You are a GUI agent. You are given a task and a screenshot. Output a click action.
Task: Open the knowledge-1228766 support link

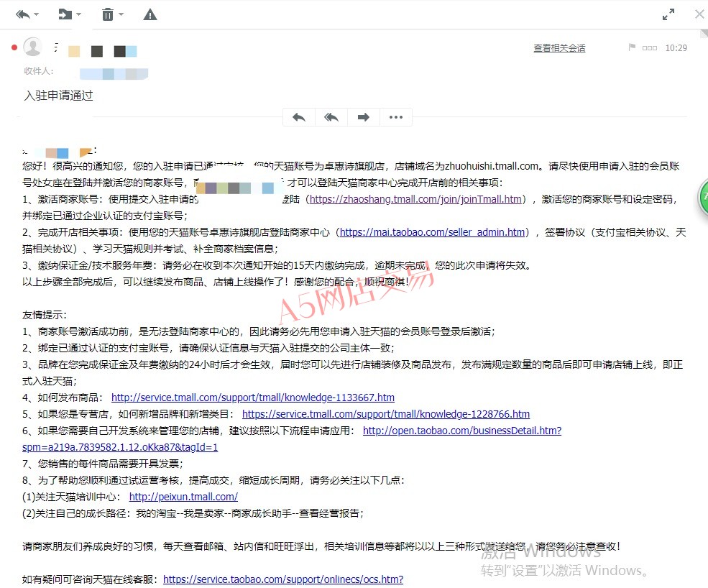point(386,414)
